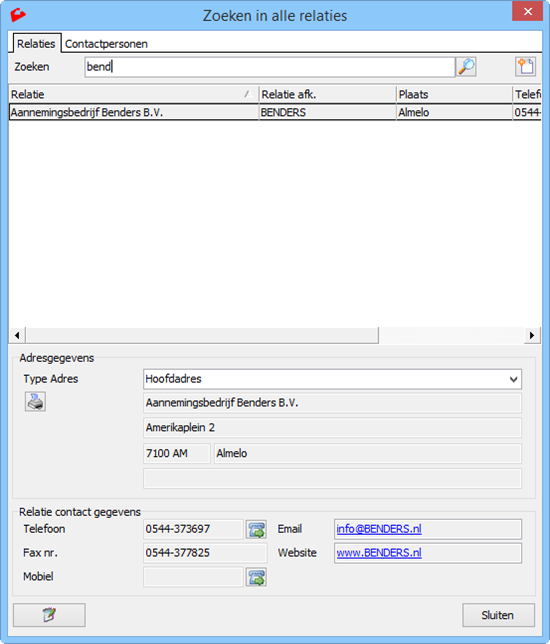Open the Type Adres Hoofdadres dropdown
The width and height of the screenshot is (550, 644).
pyautogui.click(x=332, y=379)
